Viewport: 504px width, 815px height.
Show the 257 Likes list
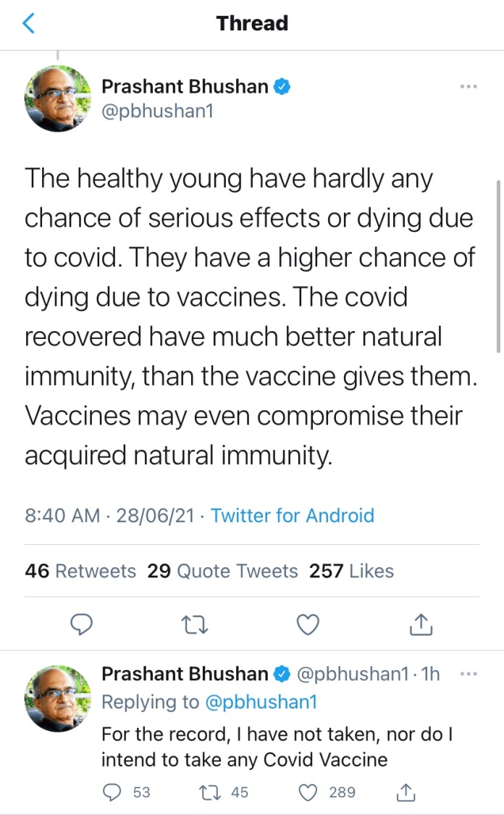coord(351,571)
